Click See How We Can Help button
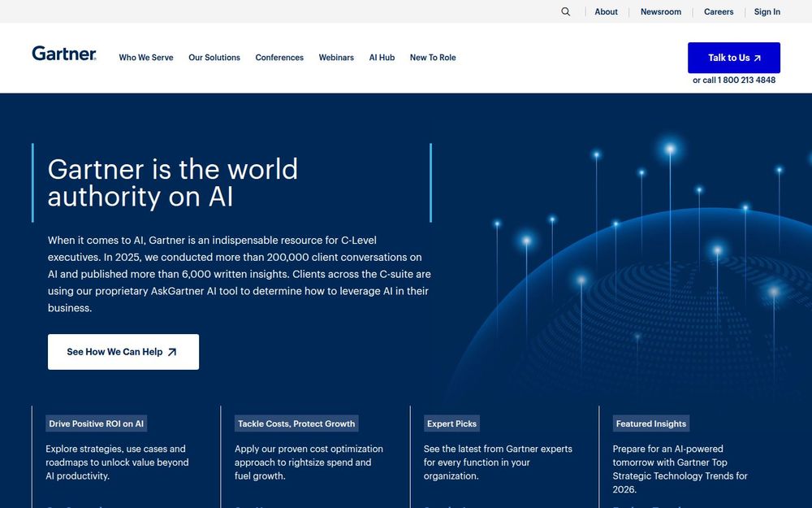 (x=123, y=352)
